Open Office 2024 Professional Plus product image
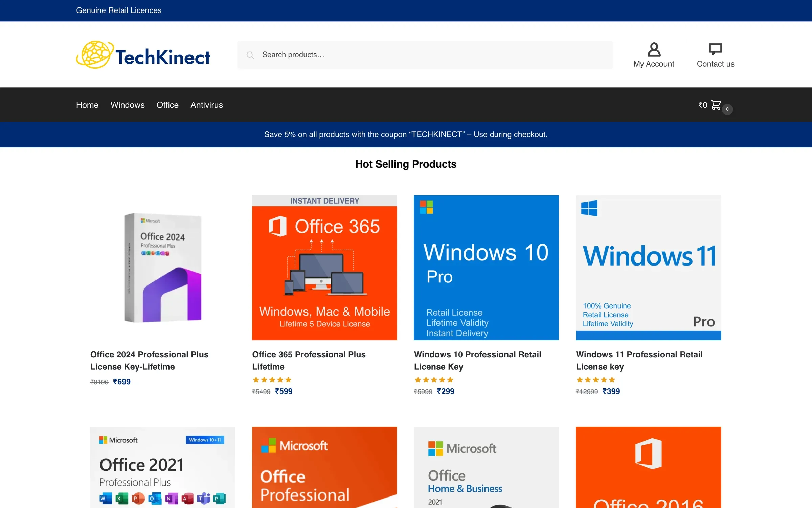Screen dimensions: 812x508 pos(163,268)
